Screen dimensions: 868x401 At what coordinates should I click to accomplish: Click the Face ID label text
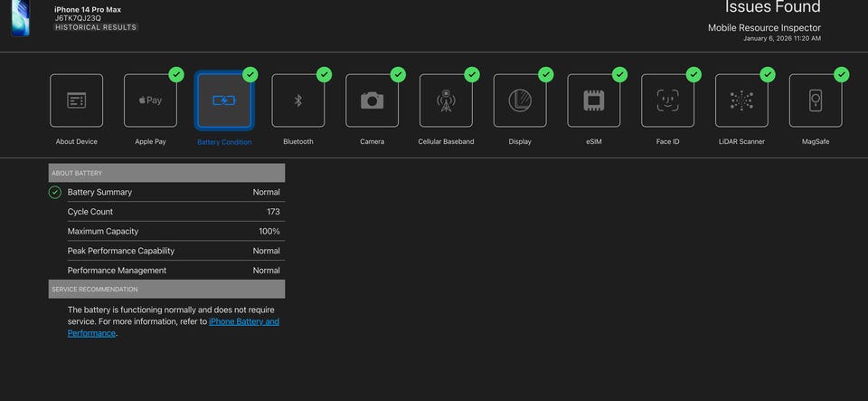[667, 142]
